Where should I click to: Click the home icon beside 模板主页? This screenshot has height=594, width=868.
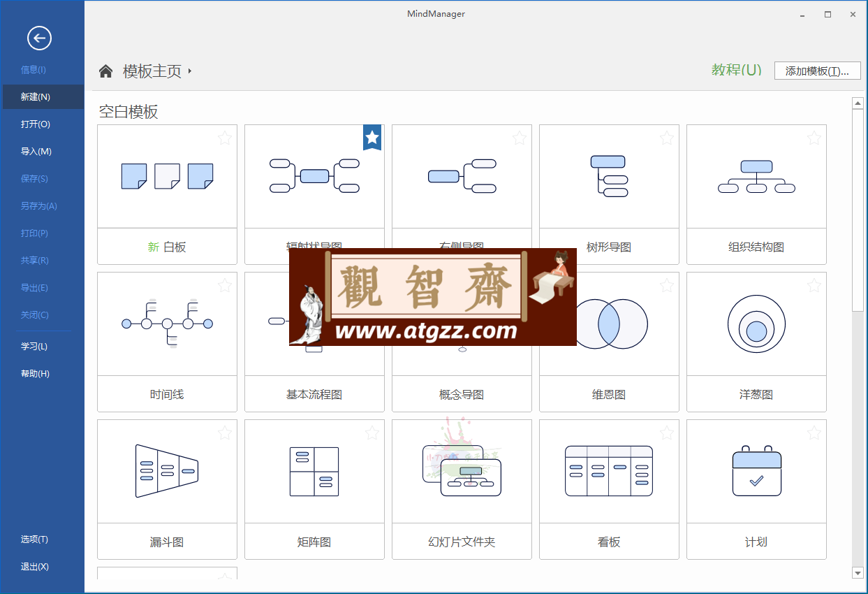pyautogui.click(x=105, y=71)
